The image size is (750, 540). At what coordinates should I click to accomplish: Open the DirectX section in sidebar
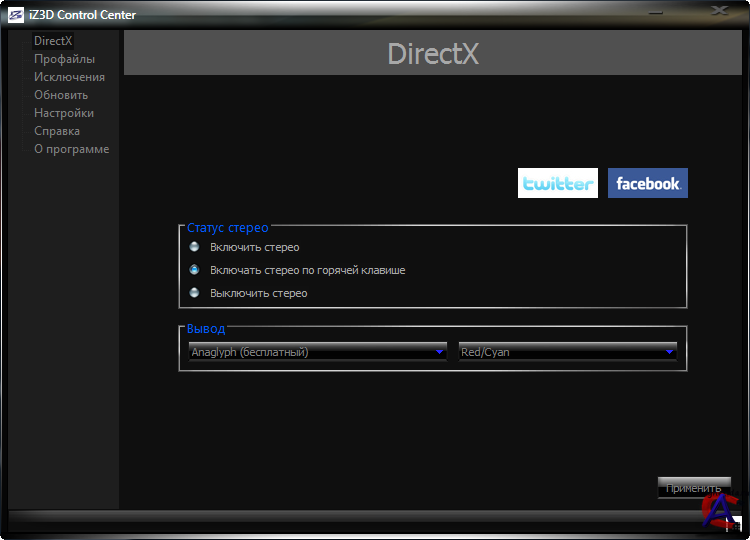(x=53, y=41)
